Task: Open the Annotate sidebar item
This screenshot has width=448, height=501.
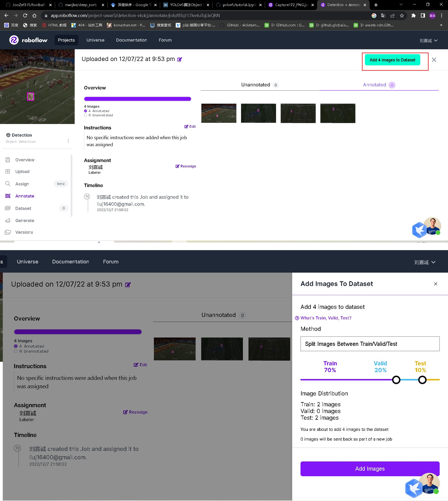Action: tap(25, 196)
